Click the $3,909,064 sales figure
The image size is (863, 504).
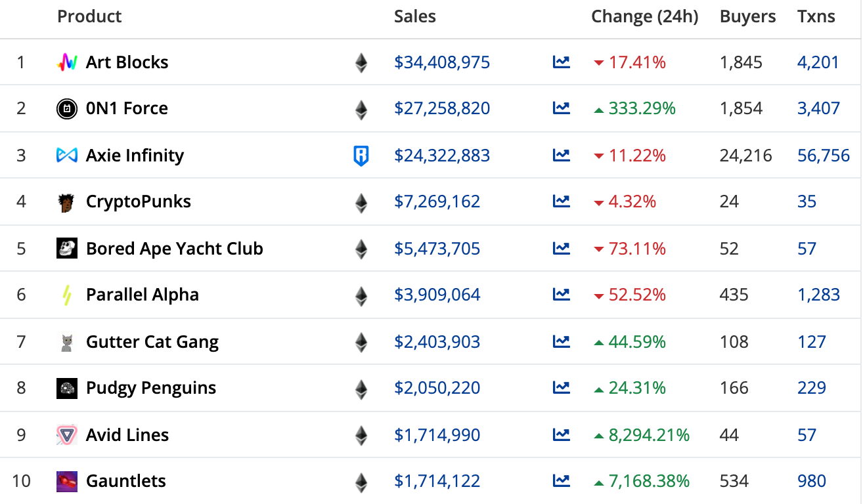[437, 295]
